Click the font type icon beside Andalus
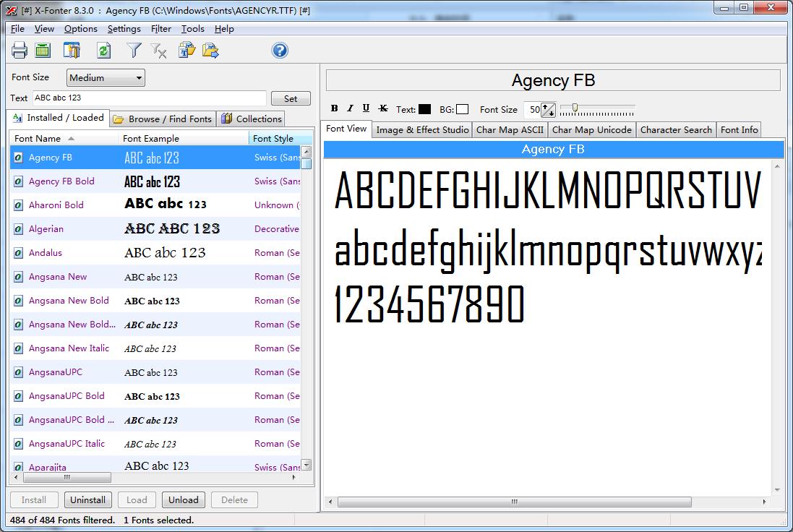The width and height of the screenshot is (793, 532). (x=18, y=253)
